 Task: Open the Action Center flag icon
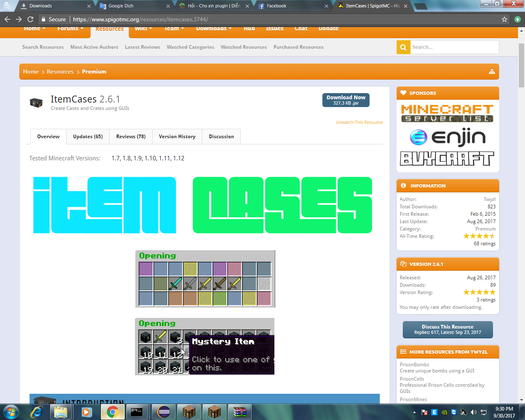[x=425, y=412]
